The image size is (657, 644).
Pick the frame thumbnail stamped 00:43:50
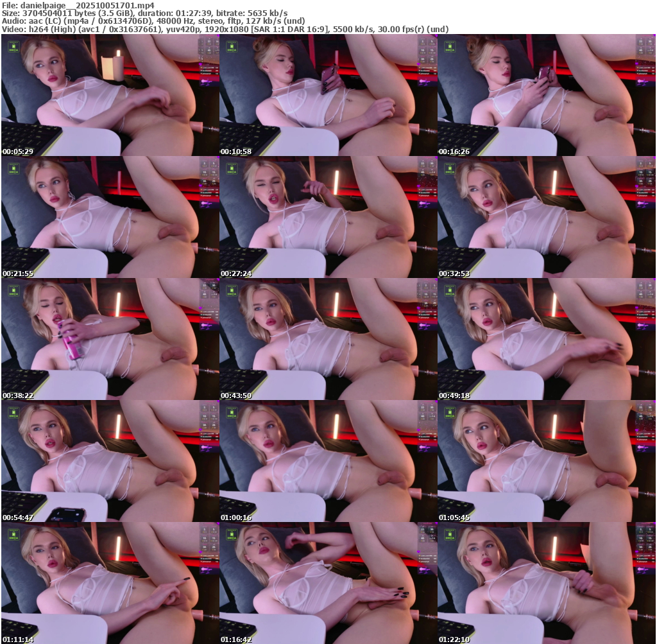[328, 339]
